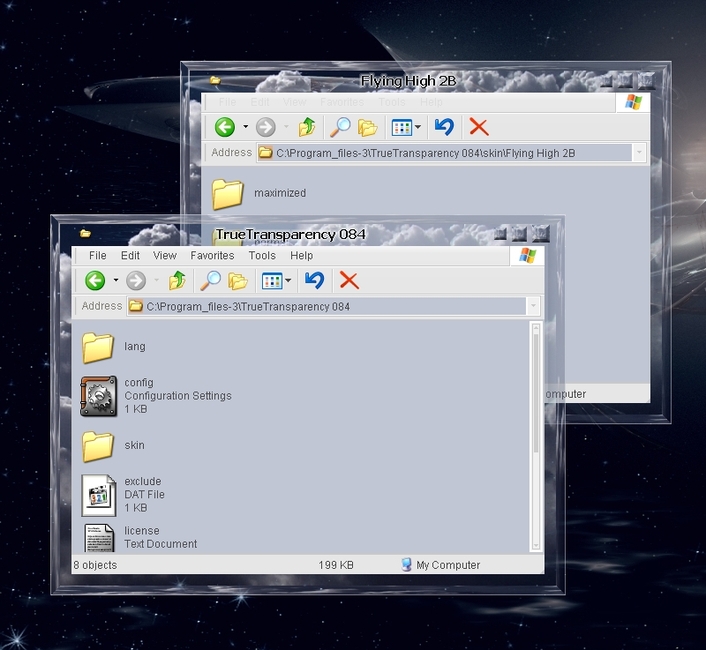This screenshot has width=706, height=650.
Task: Click the 'exclude' file name
Action: click(142, 481)
